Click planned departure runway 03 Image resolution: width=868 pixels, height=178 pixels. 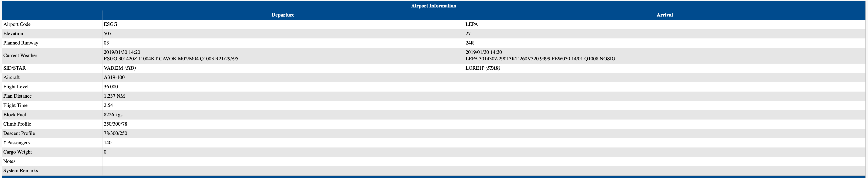(106, 43)
